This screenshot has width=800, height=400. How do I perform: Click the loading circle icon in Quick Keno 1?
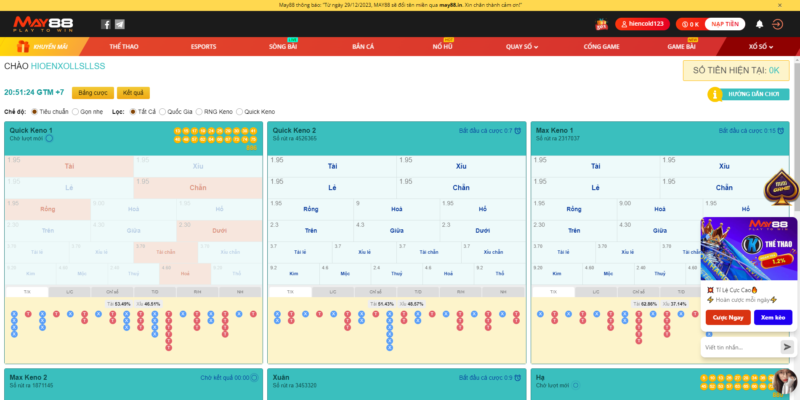[49, 138]
